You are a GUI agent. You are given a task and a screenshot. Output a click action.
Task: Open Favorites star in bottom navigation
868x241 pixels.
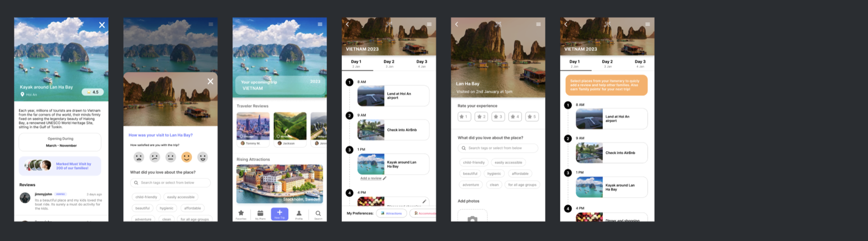point(241,214)
